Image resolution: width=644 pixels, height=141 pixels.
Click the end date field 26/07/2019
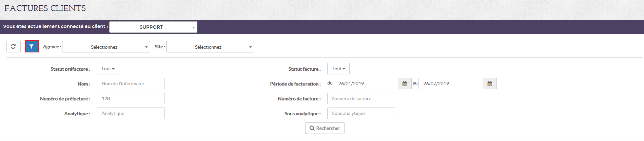coord(451,84)
